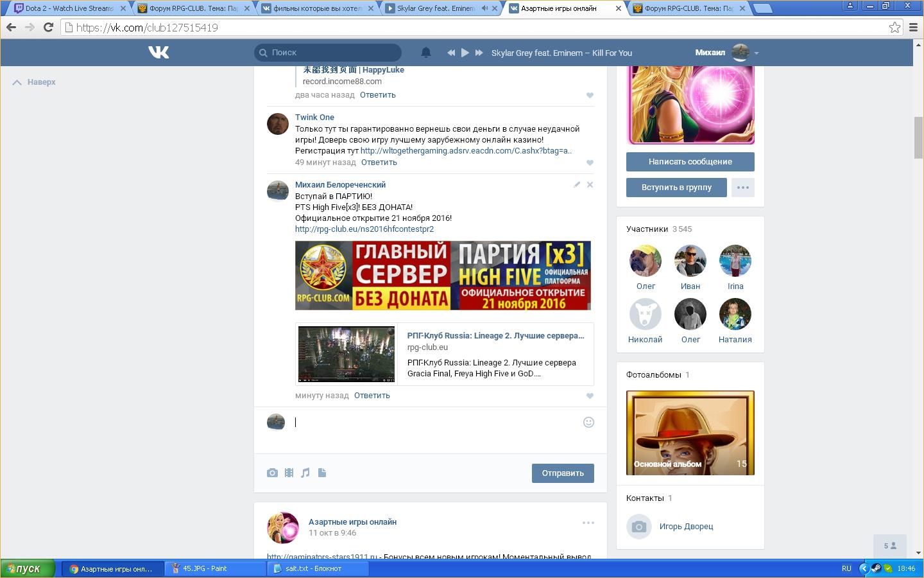The image size is (924, 578).
Task: Expand the Михаил profile dropdown menu
Action: (x=757, y=53)
